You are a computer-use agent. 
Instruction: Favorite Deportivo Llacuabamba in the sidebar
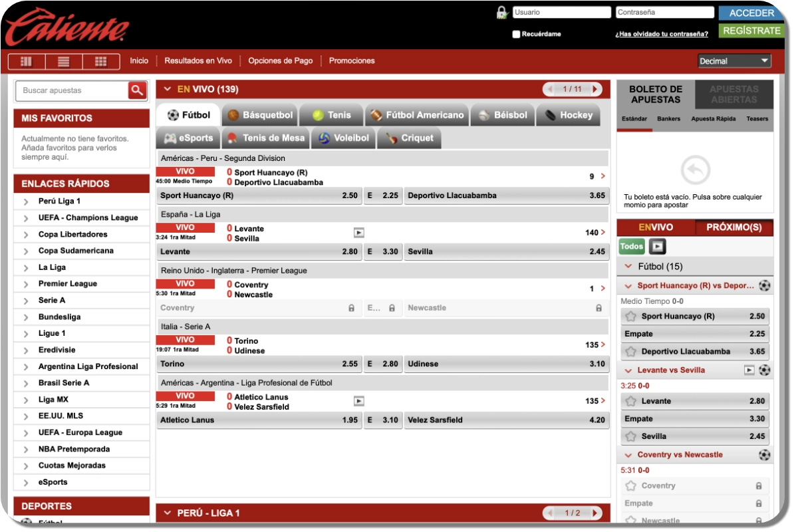pos(631,352)
